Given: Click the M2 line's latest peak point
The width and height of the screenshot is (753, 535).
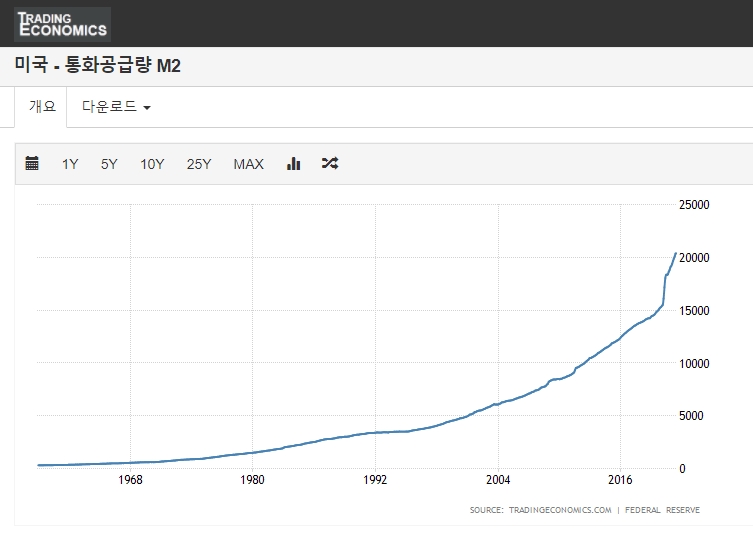Looking at the screenshot, I should point(676,253).
